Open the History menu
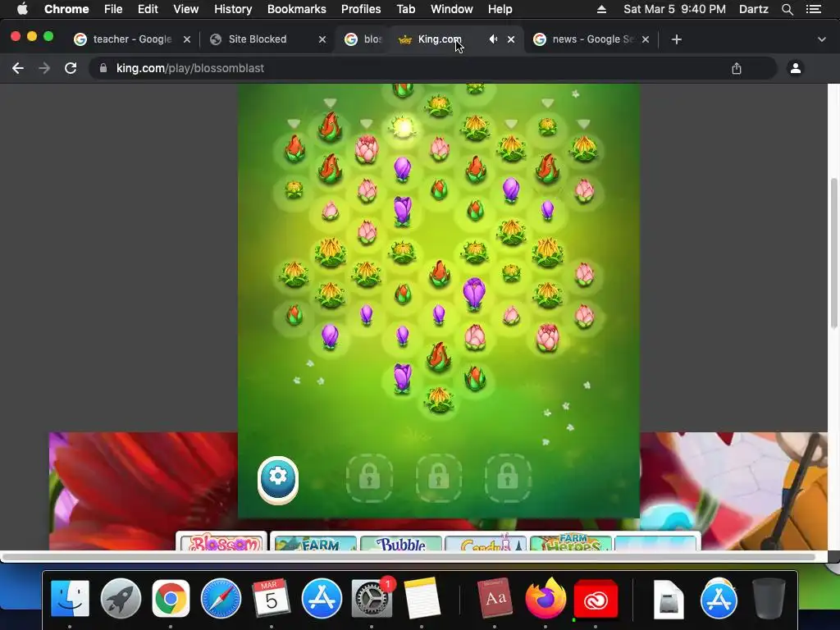The width and height of the screenshot is (840, 630). [233, 9]
